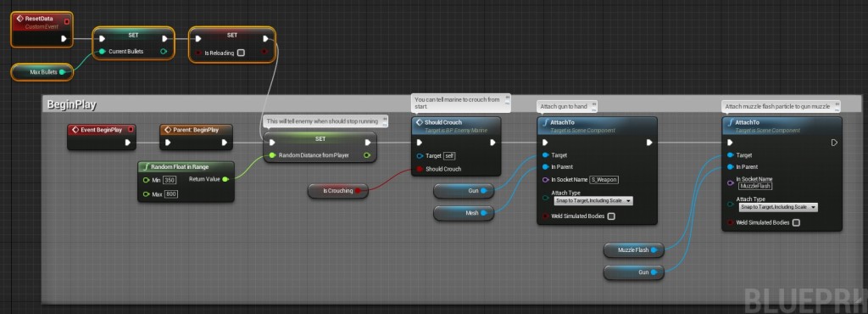Click Random Distance from Player output pin
Screen dimensions: 868x314
pos(368,155)
